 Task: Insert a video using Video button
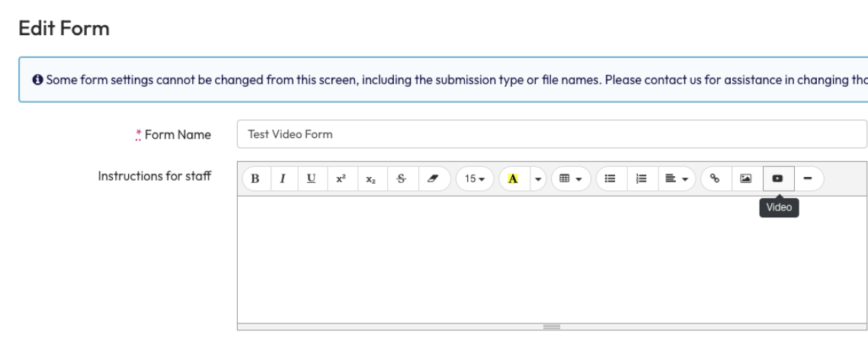[778, 178]
